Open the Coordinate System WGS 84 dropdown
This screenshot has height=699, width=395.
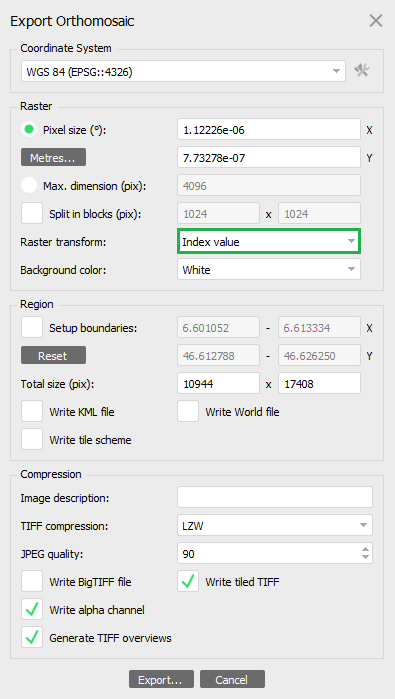(x=183, y=71)
